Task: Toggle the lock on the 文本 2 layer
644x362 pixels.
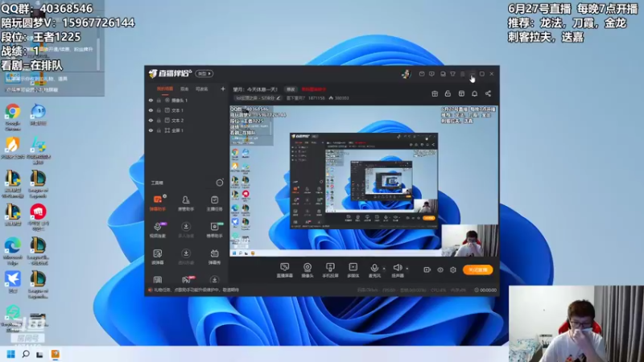Action: 159,120
